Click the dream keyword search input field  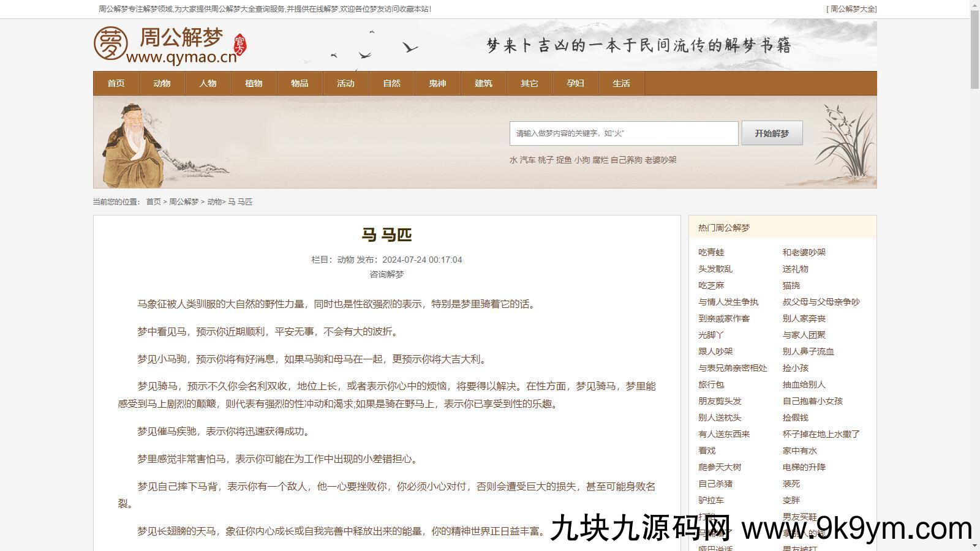pyautogui.click(x=624, y=133)
